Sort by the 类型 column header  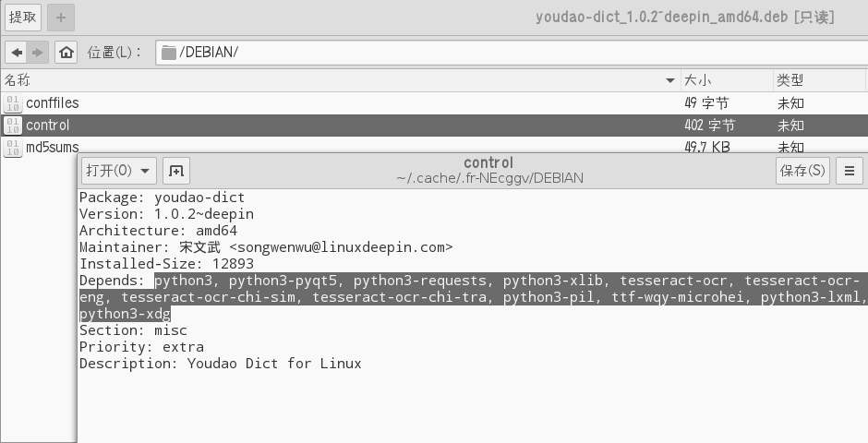coord(819,80)
